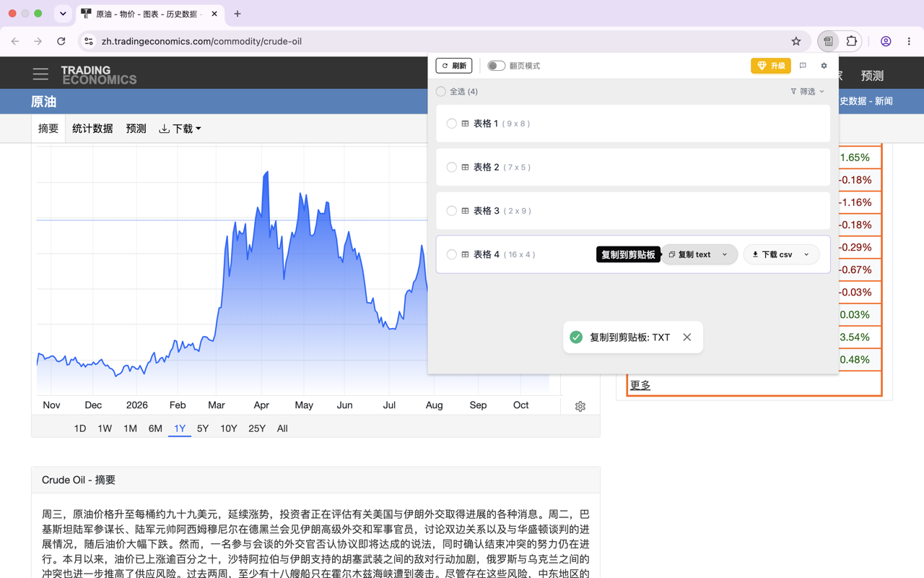
Task: Click the feedback flag icon in extension panel
Action: 803,66
